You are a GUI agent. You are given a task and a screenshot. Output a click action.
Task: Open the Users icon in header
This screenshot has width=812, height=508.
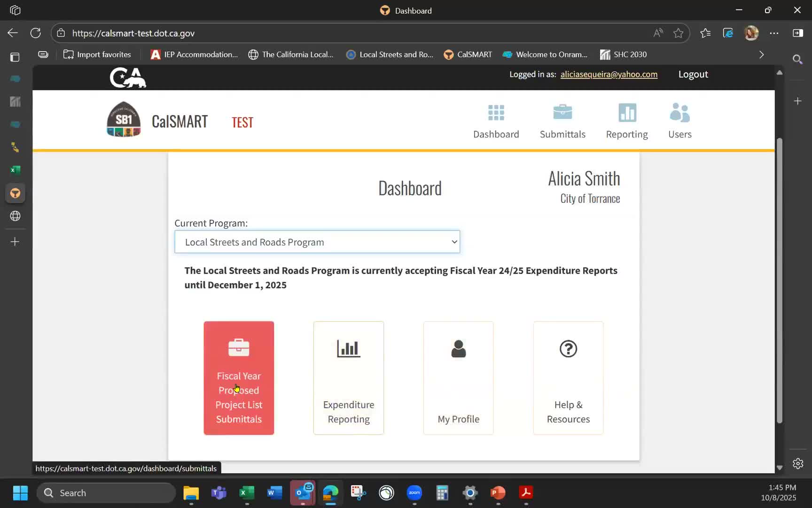(679, 113)
